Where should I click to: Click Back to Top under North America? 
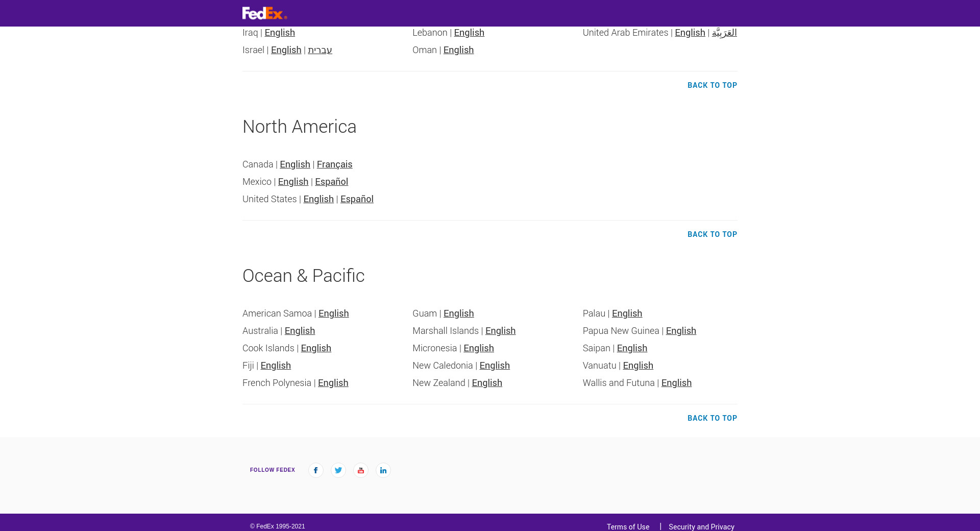712,234
